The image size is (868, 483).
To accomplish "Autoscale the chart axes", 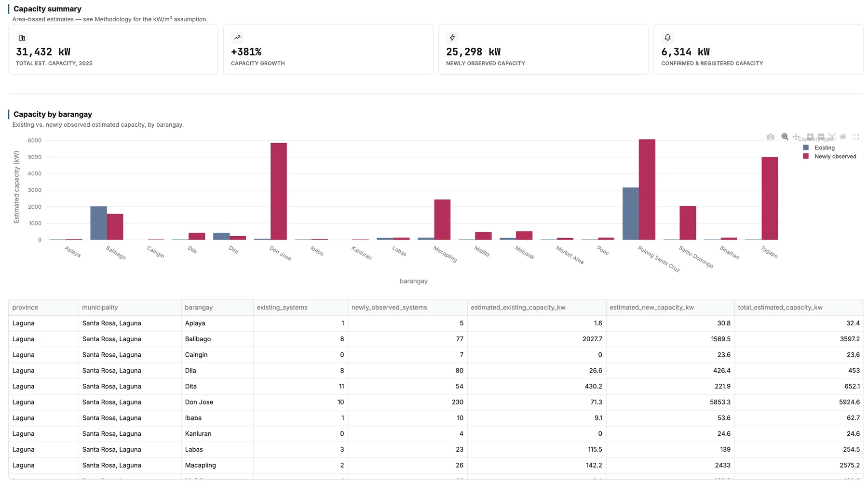I will [832, 137].
